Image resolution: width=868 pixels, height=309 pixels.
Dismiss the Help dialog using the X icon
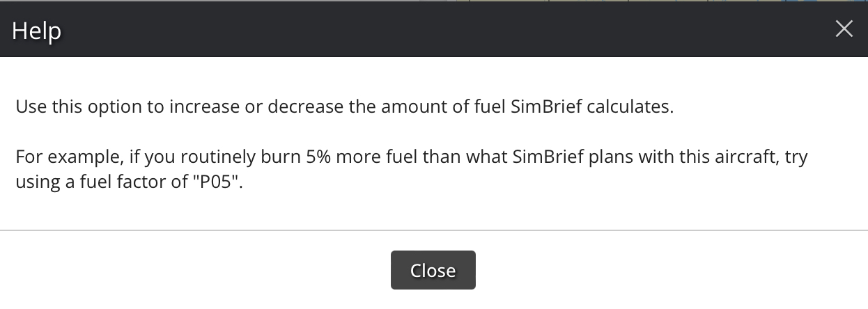(844, 29)
